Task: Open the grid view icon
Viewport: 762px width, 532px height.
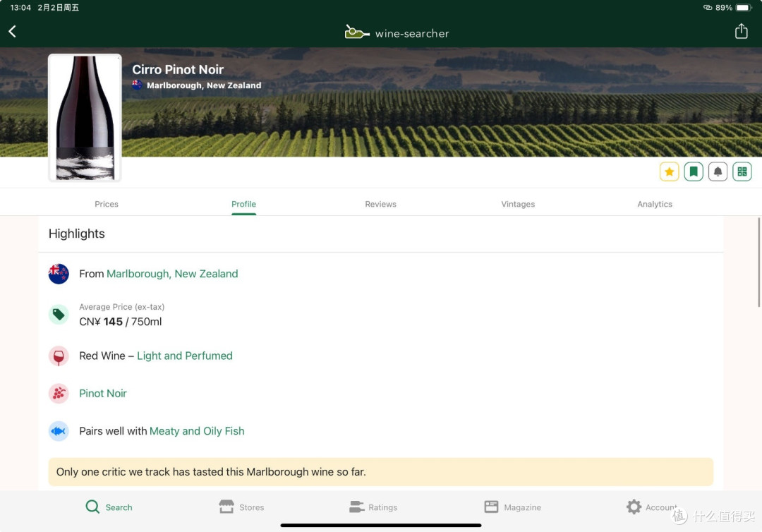Action: [742, 171]
